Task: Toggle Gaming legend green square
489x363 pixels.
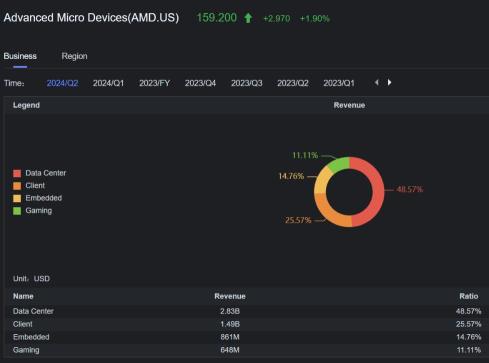Action: click(x=17, y=211)
